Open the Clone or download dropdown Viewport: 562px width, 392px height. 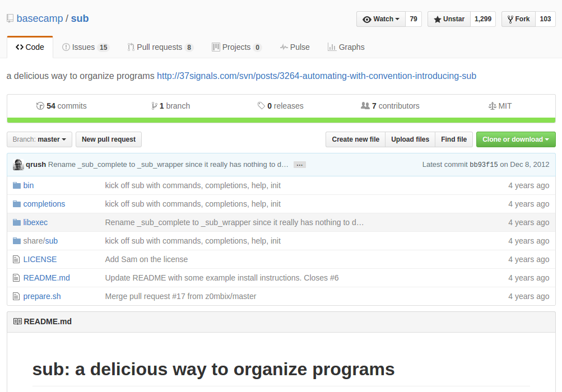515,139
